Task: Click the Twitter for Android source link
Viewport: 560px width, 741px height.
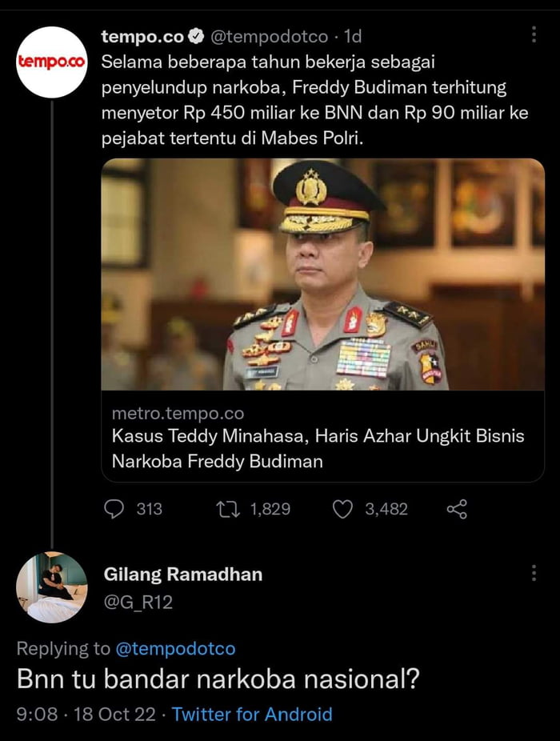Action: (x=252, y=714)
